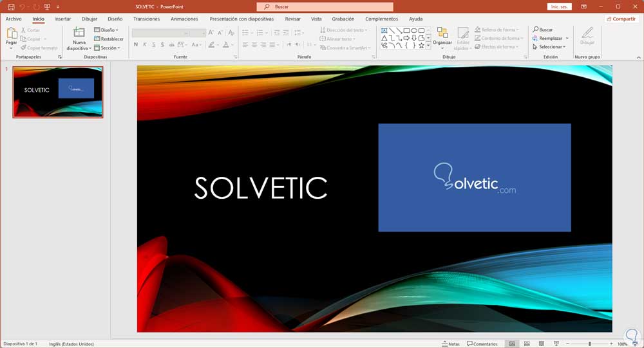Switch to the Transiciones tab
The height and width of the screenshot is (348, 644).
click(x=147, y=19)
